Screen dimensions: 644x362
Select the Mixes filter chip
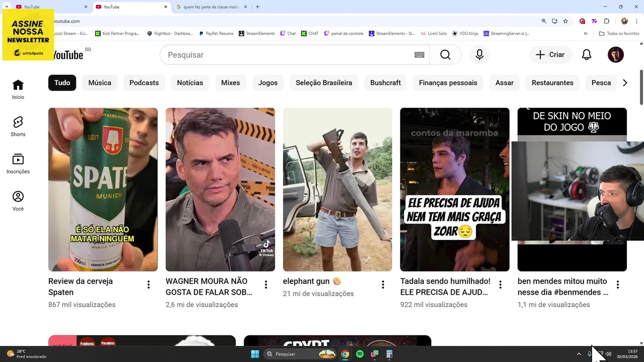pyautogui.click(x=230, y=83)
